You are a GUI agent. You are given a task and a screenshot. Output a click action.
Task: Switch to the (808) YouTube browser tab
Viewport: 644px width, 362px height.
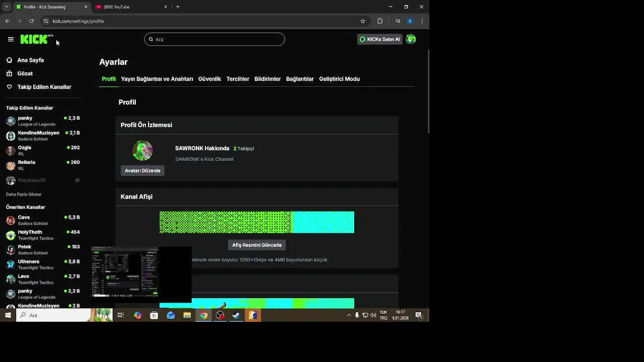coord(132,7)
